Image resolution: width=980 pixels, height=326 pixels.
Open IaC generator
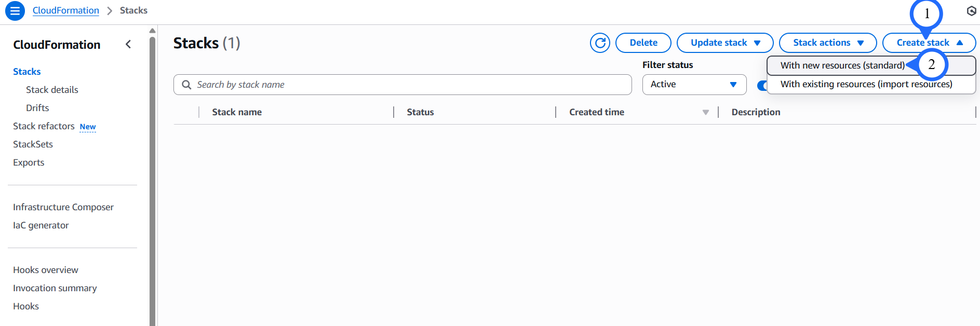click(41, 225)
